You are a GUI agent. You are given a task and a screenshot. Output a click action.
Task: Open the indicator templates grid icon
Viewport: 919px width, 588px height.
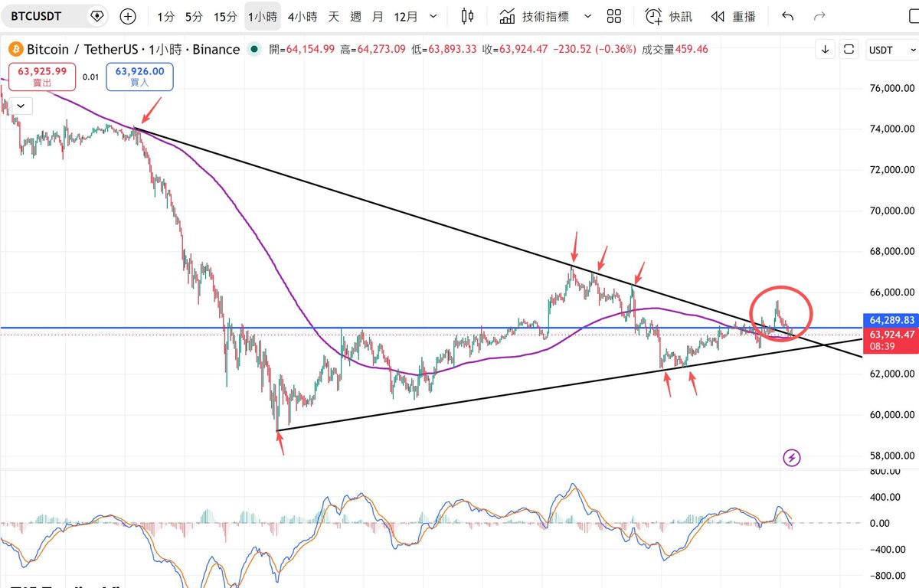613,16
